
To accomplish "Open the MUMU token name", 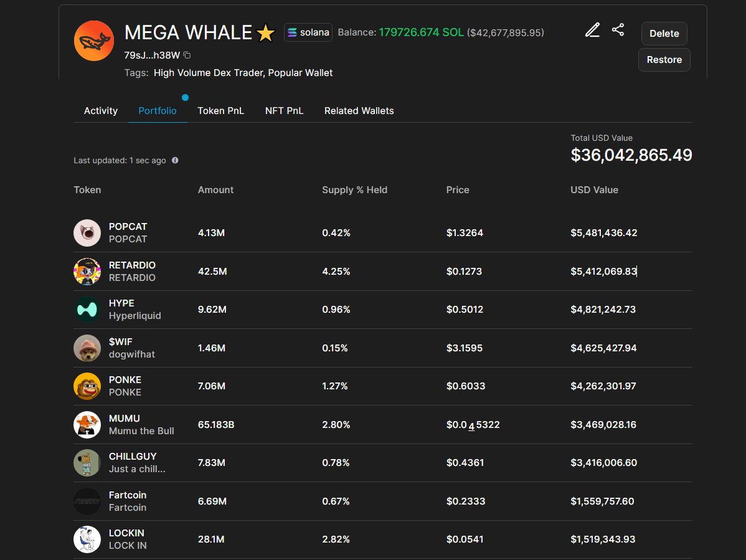I will (x=124, y=418).
